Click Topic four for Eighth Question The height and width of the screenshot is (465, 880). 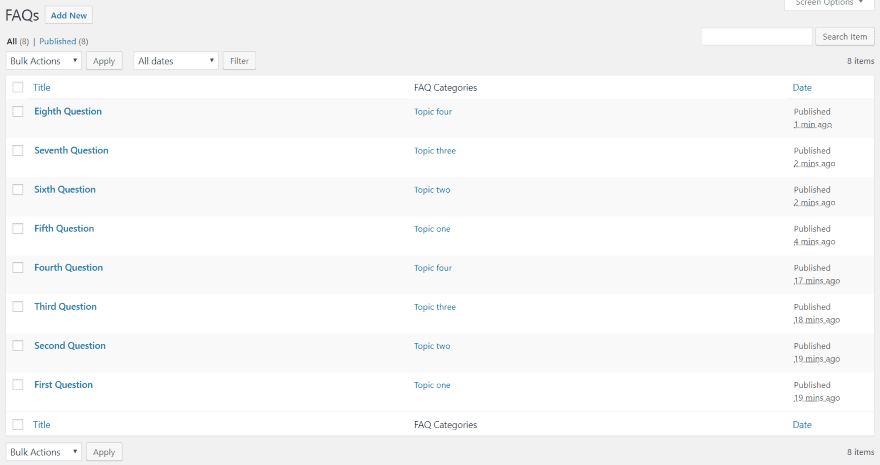coord(433,112)
